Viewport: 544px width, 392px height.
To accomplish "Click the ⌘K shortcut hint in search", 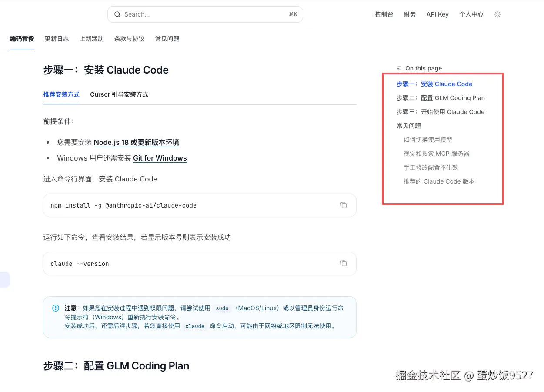I will tap(293, 14).
